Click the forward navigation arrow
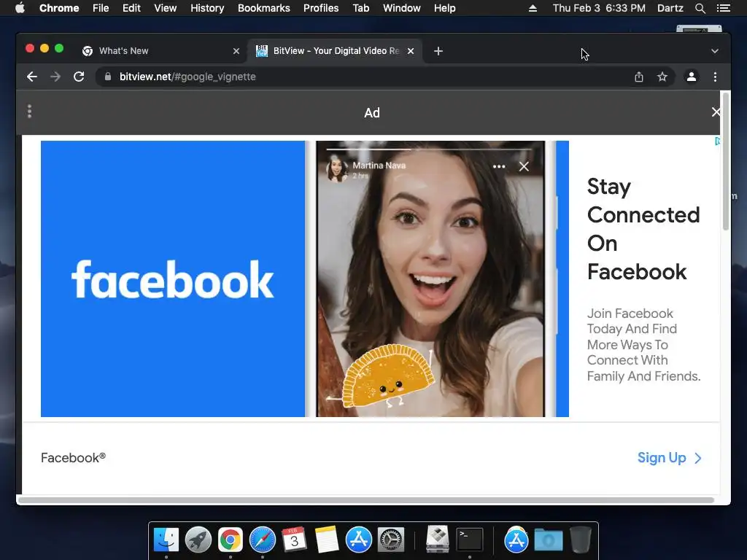This screenshot has height=560, width=747. pos(55,77)
